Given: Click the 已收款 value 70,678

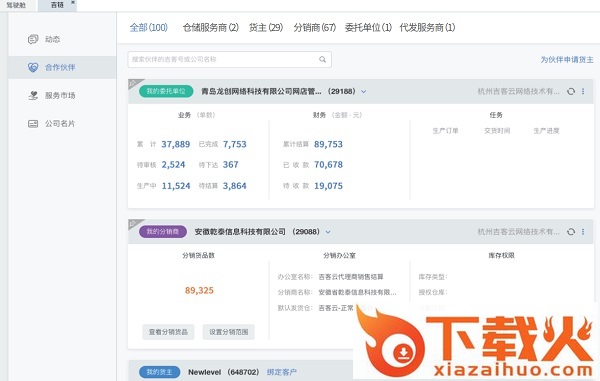Looking at the screenshot, I should pyautogui.click(x=328, y=164).
